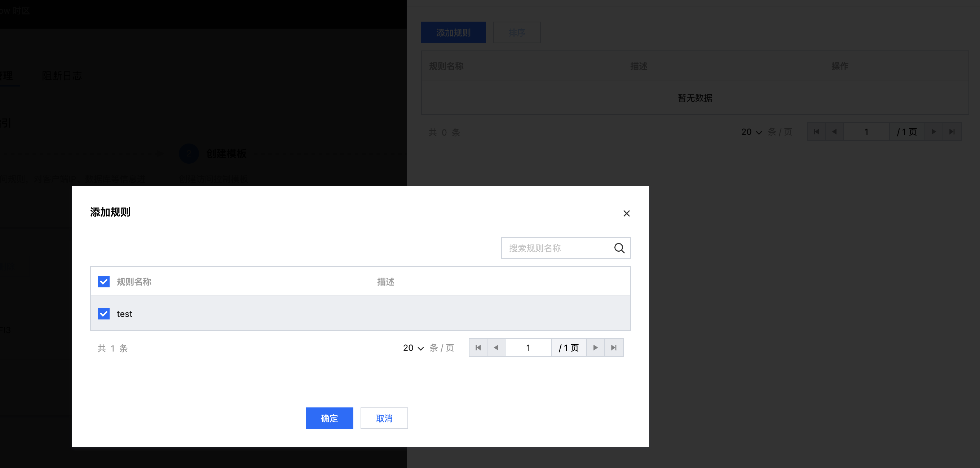Go to previous page in dialog pagination

point(496,348)
